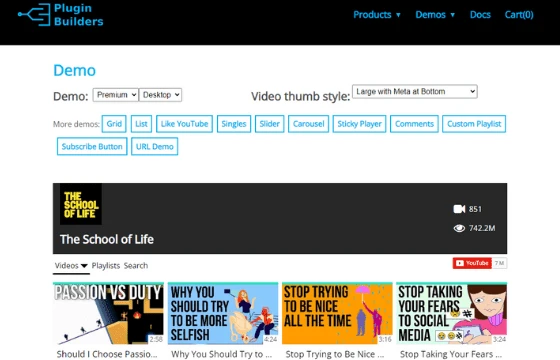The height and width of the screenshot is (360, 560).
Task: Open the Grid demo
Action: (x=114, y=124)
